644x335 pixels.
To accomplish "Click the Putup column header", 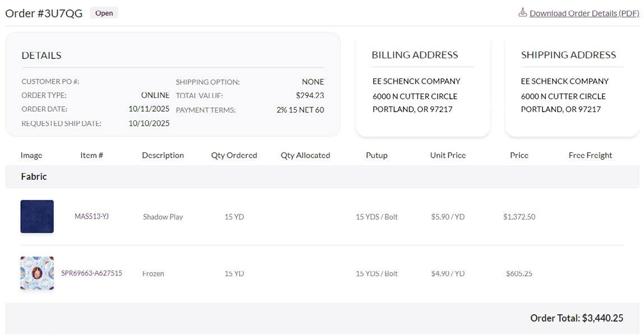I will pyautogui.click(x=376, y=155).
